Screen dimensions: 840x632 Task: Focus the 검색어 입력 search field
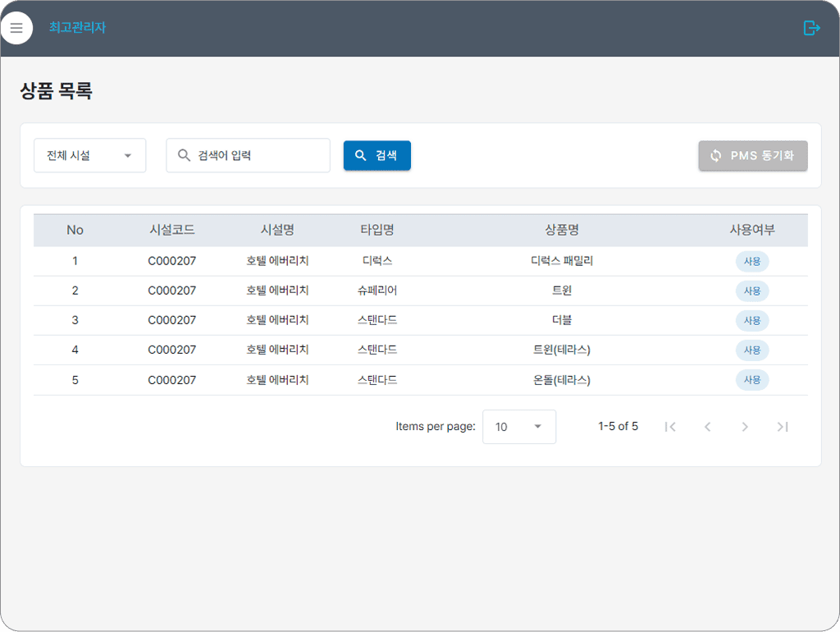(248, 155)
